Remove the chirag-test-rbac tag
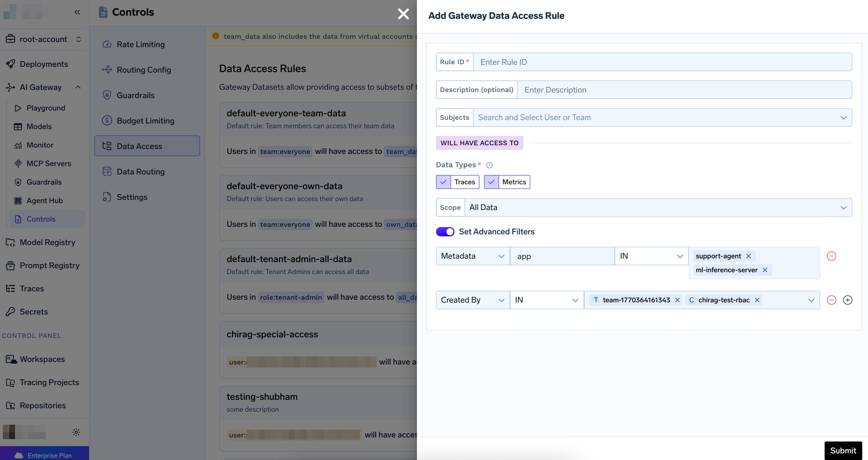 757,300
